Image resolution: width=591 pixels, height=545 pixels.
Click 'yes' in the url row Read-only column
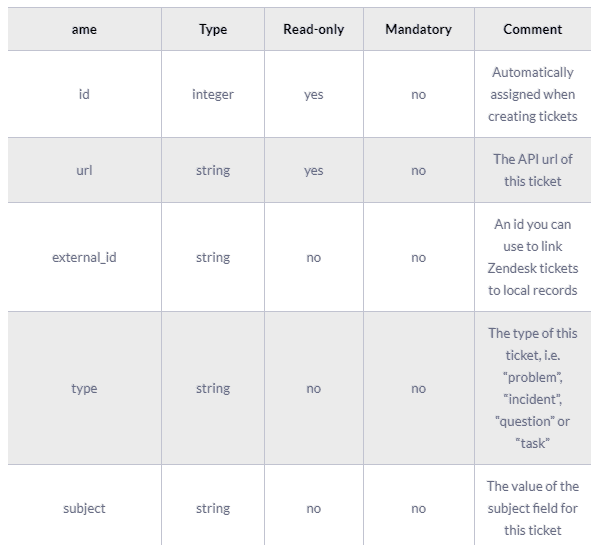tap(314, 170)
